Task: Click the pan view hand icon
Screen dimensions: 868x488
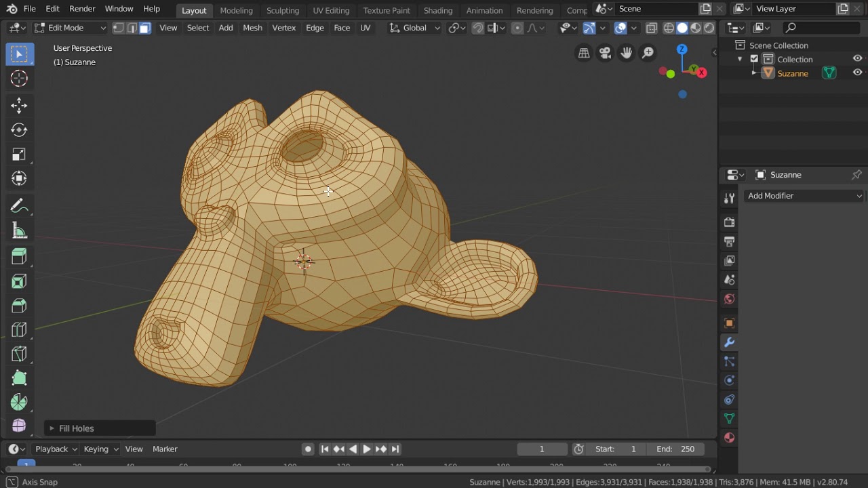Action: [627, 53]
